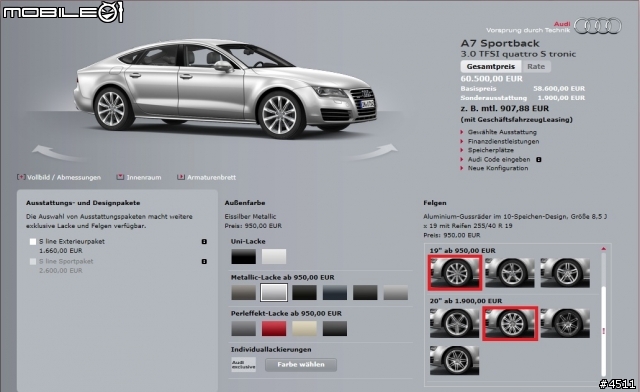Switch to the Rate tab
The image size is (640, 392).
(x=536, y=67)
